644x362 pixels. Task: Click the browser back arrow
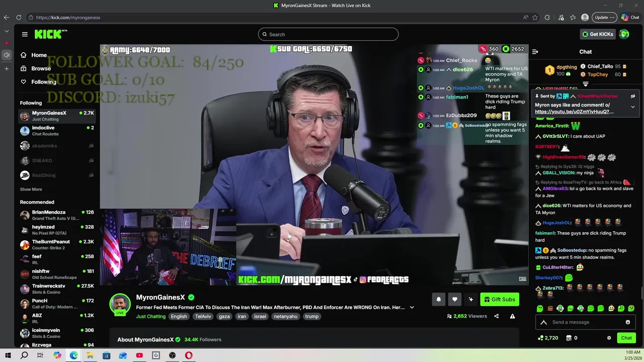coord(7,17)
